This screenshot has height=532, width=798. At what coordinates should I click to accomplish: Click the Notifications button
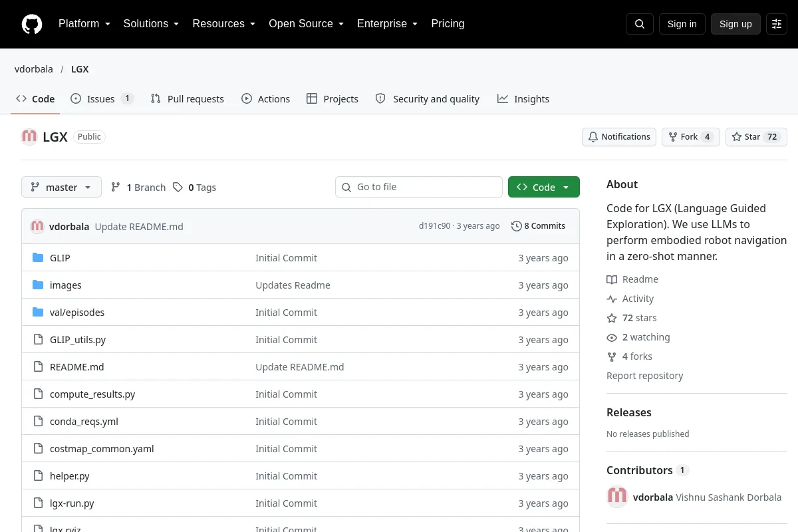tap(619, 137)
